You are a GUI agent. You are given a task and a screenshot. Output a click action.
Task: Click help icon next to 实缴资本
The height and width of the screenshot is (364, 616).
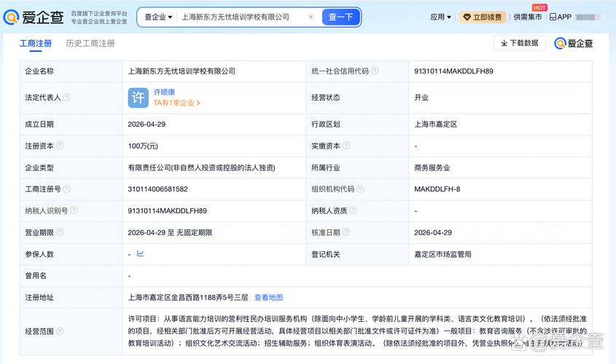point(346,146)
